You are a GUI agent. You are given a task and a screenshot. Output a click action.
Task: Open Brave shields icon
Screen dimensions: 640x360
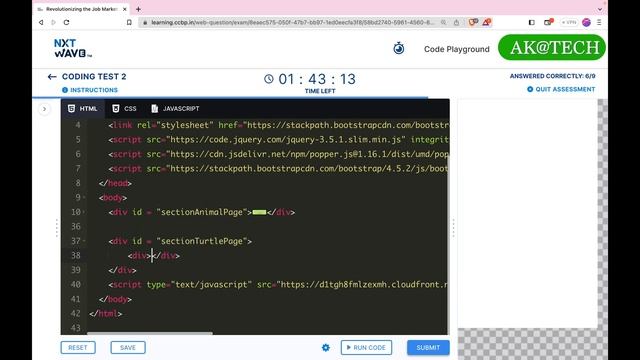point(473,22)
